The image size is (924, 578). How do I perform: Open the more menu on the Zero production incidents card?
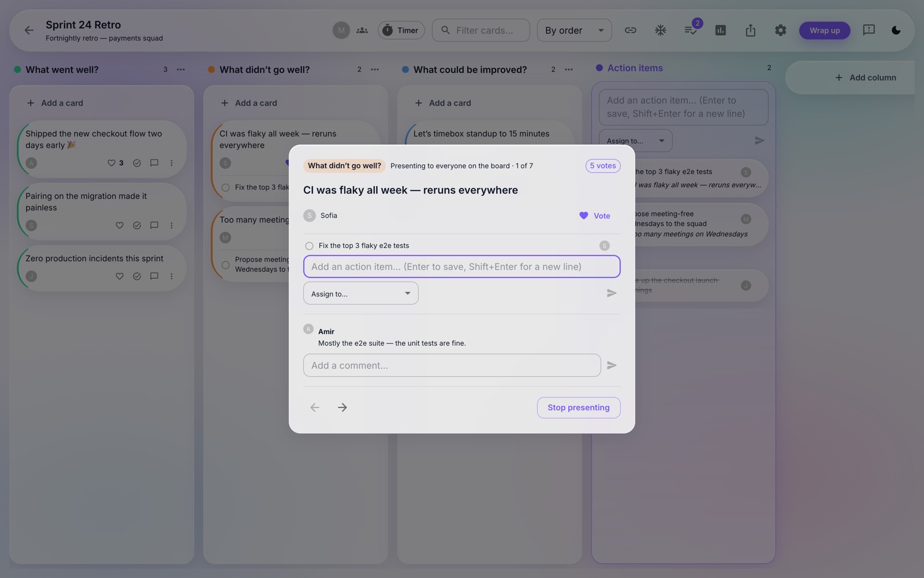pos(172,276)
